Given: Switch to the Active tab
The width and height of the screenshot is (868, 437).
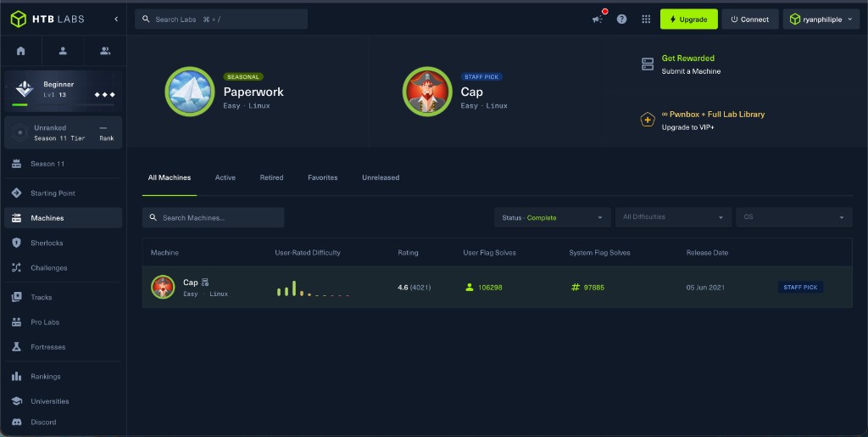Looking at the screenshot, I should coord(225,178).
